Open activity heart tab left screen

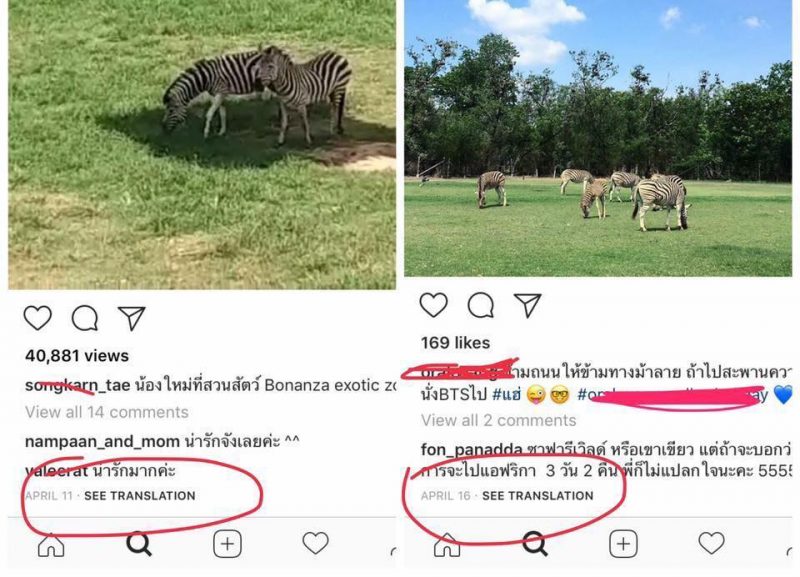point(316,543)
